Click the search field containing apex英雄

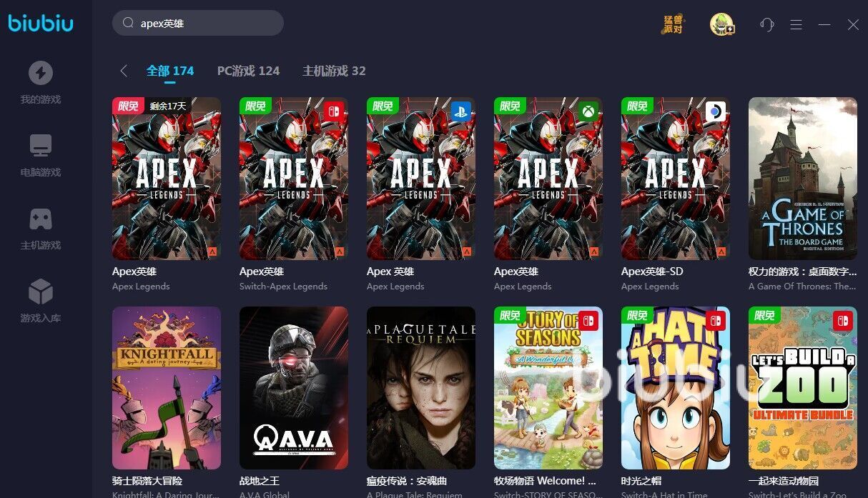click(198, 23)
